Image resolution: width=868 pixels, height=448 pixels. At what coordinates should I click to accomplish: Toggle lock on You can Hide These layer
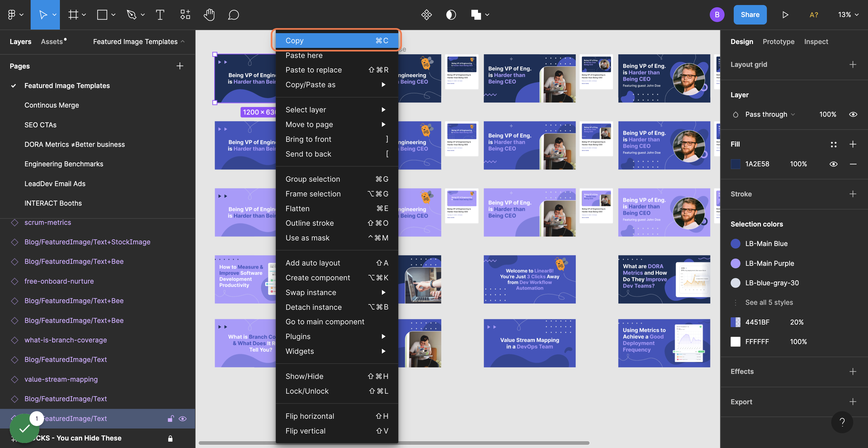170,438
